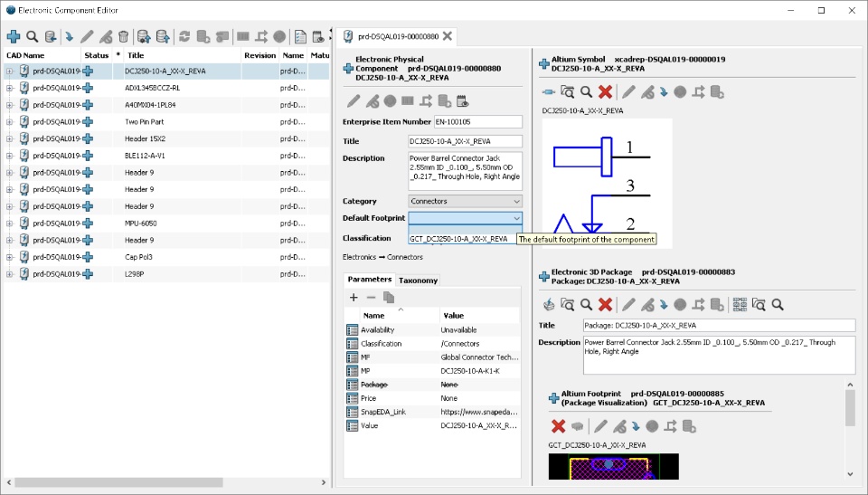Image resolution: width=868 pixels, height=495 pixels.
Task: Click the Enterprise Item Number field
Action: [x=477, y=122]
